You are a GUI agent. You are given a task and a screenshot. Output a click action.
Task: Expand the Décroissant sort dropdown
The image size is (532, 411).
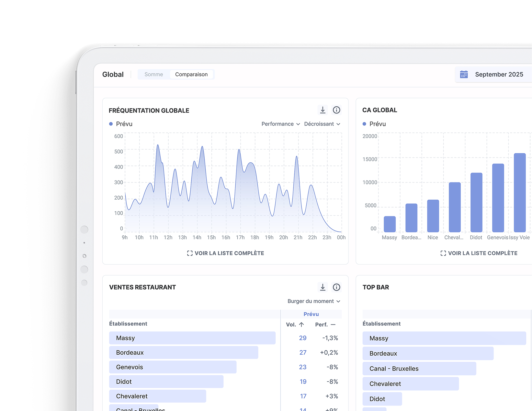pos(322,124)
